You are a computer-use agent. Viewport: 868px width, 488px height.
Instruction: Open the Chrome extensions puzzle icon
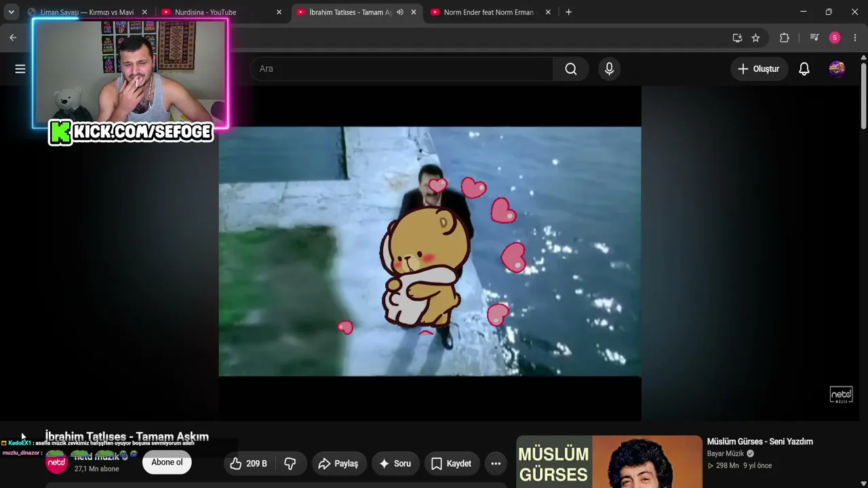785,38
